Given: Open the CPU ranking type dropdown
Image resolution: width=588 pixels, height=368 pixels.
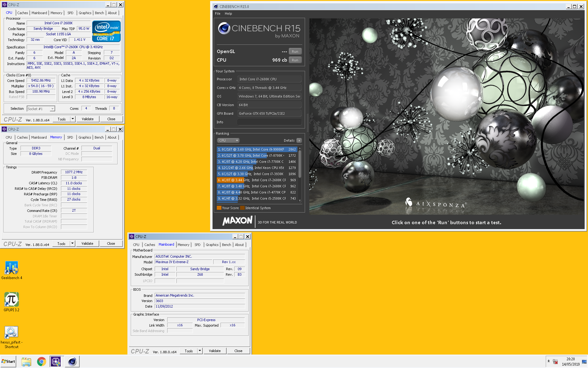Looking at the screenshot, I should [228, 140].
